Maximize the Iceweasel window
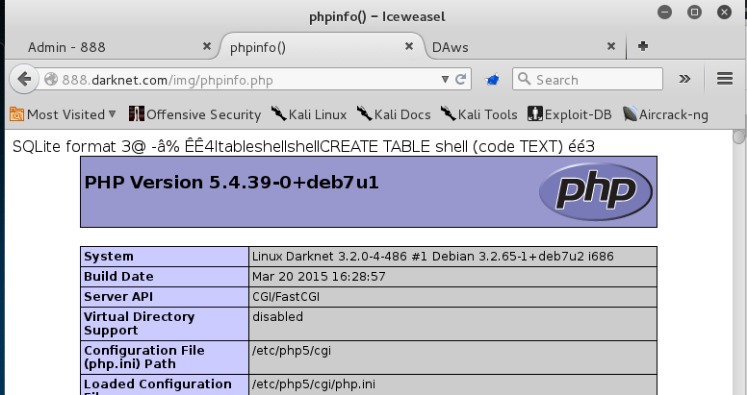Screen dimensions: 747x395 [694, 12]
